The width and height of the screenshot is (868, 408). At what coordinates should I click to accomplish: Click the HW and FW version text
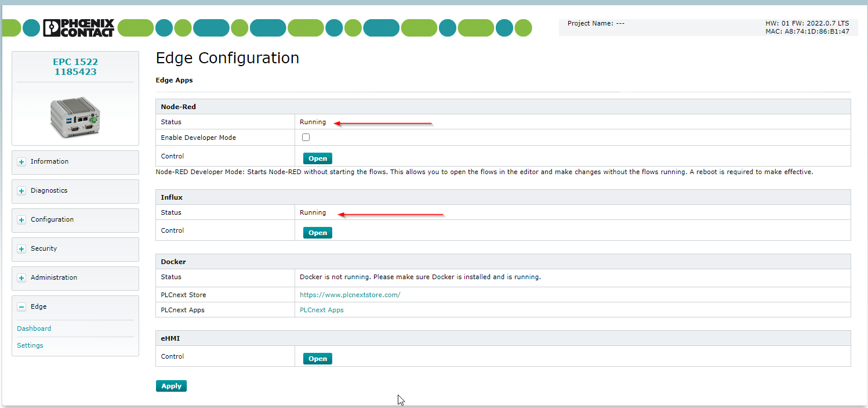[807, 23]
